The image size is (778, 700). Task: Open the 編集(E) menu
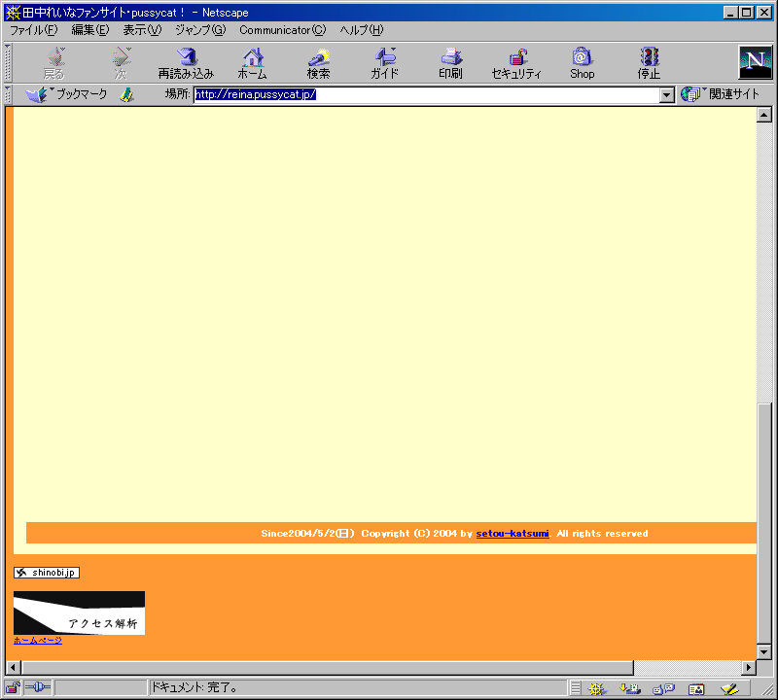[x=89, y=30]
